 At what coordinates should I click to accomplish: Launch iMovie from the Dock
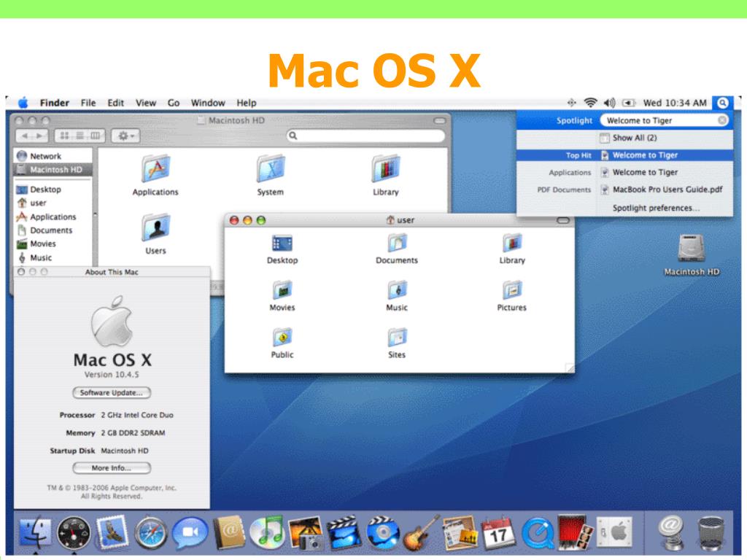(x=344, y=532)
